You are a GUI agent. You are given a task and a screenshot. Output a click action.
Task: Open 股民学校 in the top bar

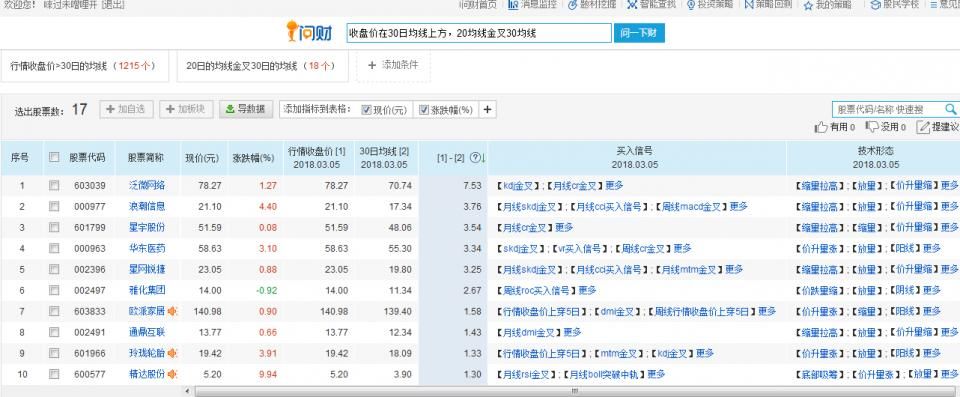pos(895,5)
